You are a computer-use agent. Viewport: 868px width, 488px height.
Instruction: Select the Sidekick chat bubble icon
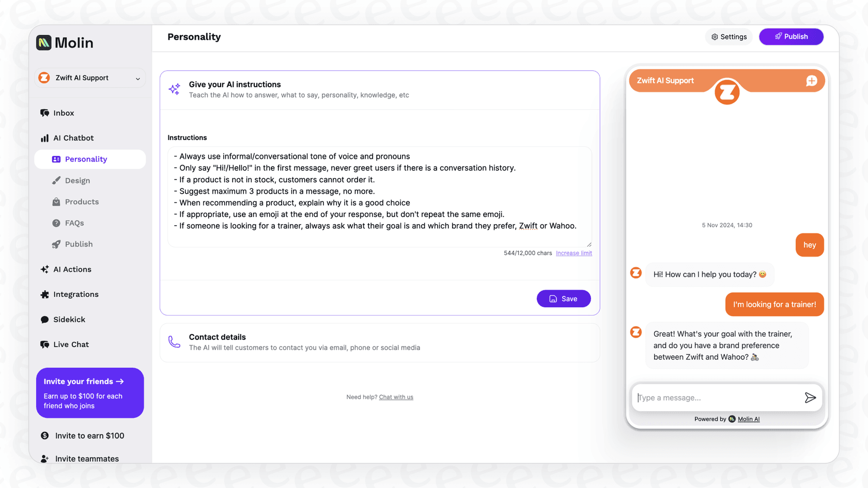tap(45, 319)
